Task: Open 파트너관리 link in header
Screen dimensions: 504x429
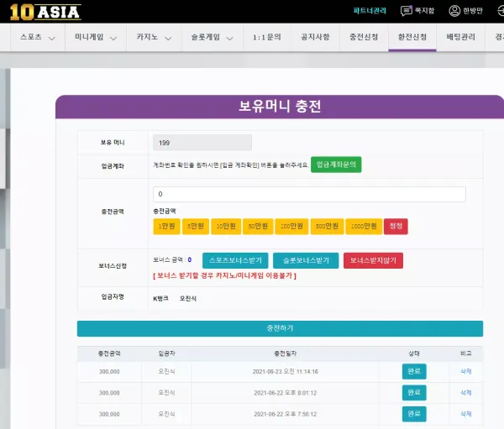Action: (370, 11)
